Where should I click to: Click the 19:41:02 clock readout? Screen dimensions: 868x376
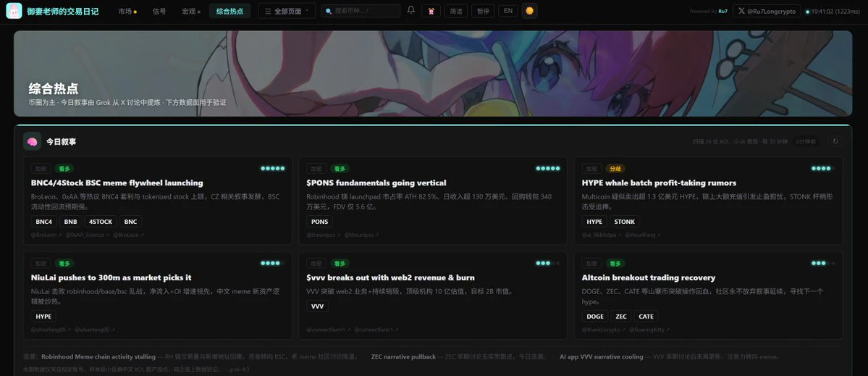point(823,12)
